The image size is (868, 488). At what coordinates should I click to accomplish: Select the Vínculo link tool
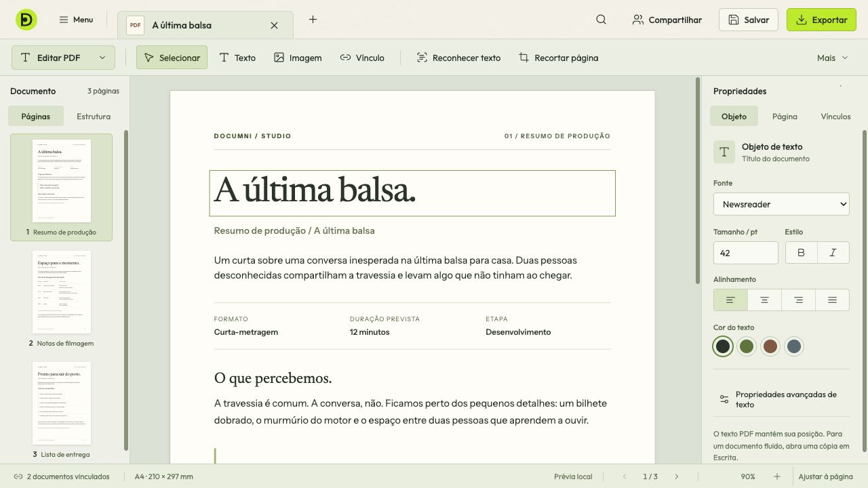362,58
